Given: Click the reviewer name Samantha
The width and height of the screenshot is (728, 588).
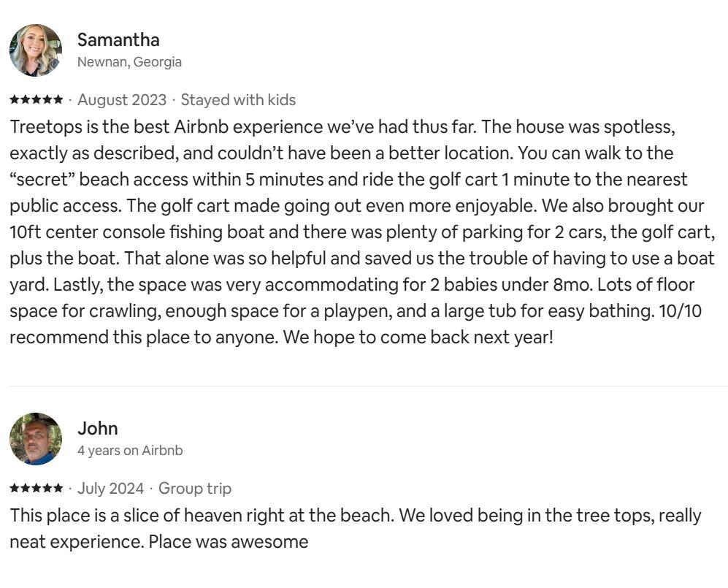Looking at the screenshot, I should coord(118,40).
